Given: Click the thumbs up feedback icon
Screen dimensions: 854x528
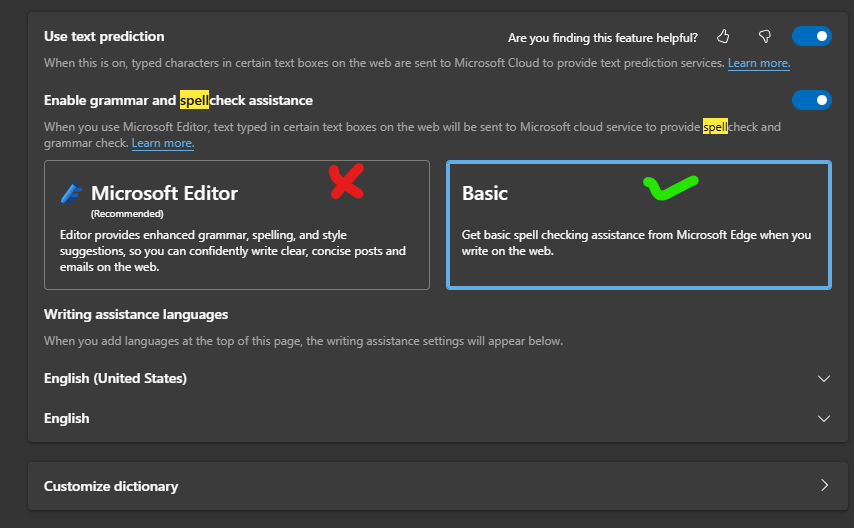Looking at the screenshot, I should [723, 37].
